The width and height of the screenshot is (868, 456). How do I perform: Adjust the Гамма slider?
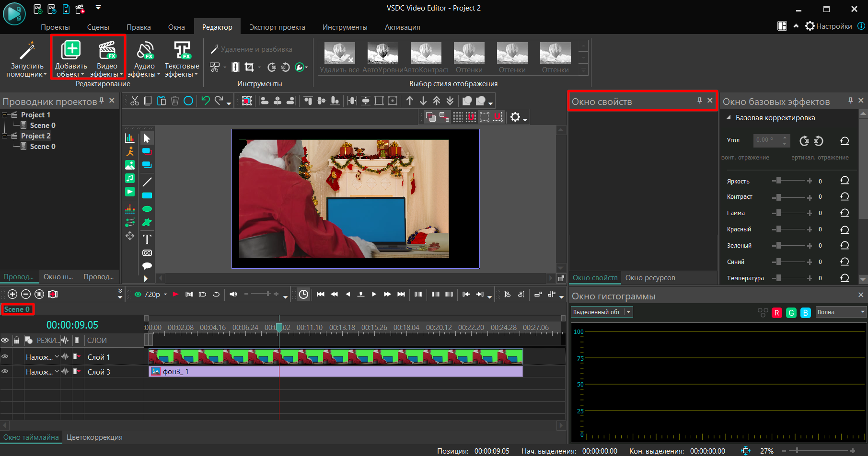tap(791, 214)
